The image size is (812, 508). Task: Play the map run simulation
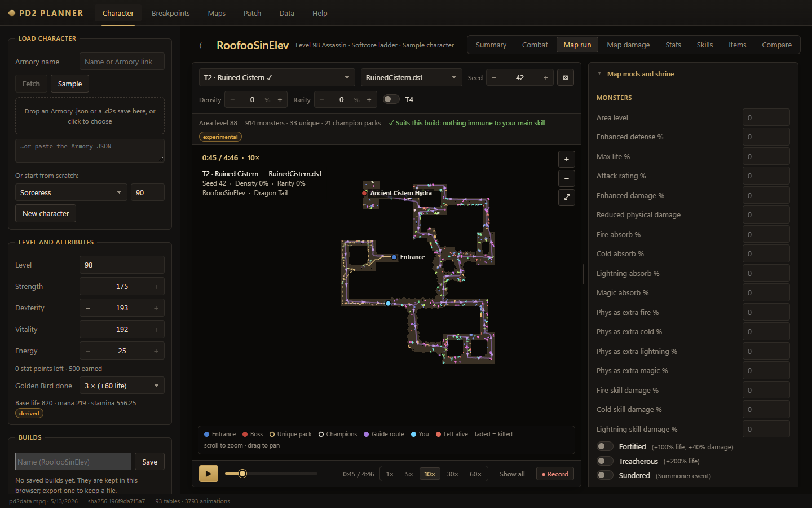pyautogui.click(x=209, y=474)
